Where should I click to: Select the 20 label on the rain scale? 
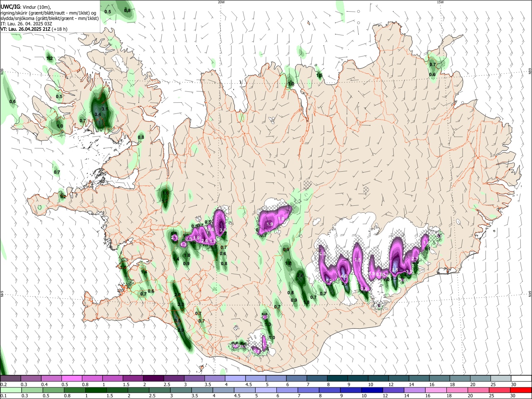470,396
